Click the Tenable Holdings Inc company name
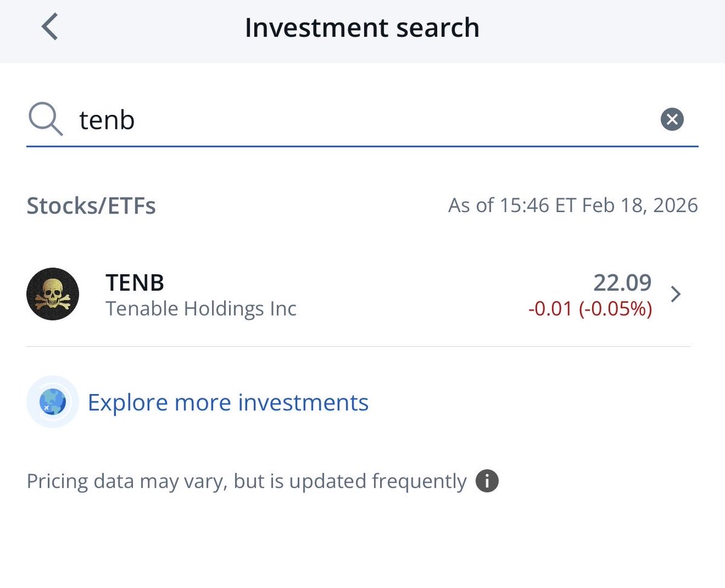This screenshot has width=725, height=588. (201, 309)
